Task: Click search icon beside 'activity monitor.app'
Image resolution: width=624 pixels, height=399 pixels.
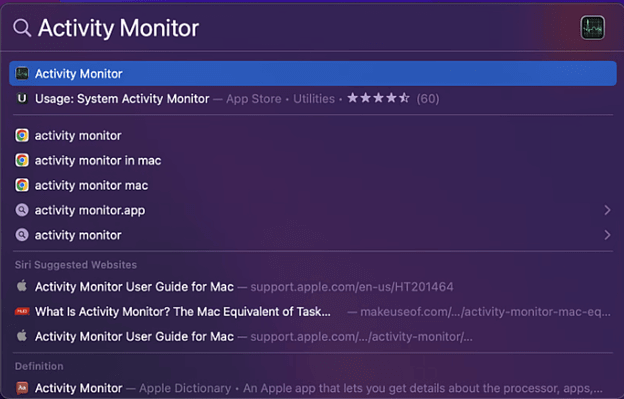Action: [x=22, y=210]
